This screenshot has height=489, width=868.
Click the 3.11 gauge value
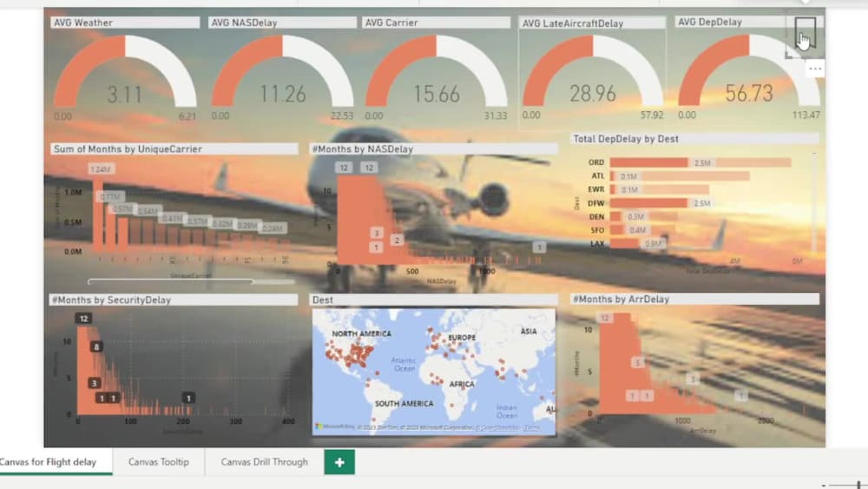pyautogui.click(x=124, y=95)
